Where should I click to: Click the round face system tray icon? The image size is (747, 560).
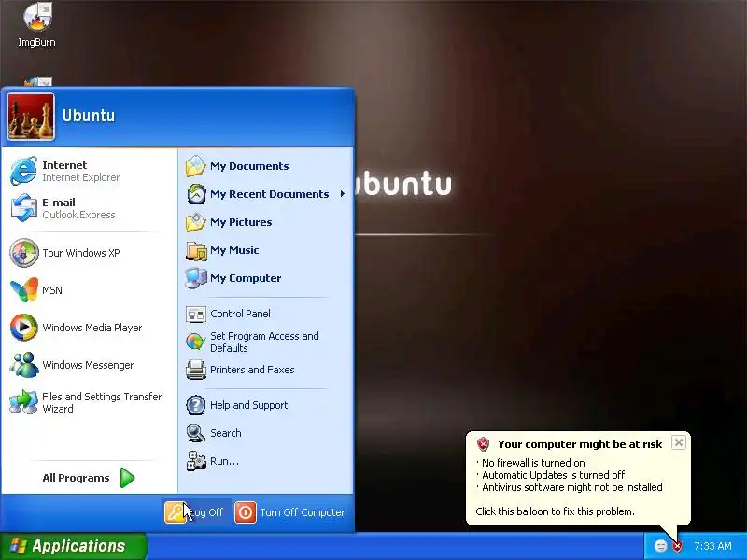pos(661,546)
